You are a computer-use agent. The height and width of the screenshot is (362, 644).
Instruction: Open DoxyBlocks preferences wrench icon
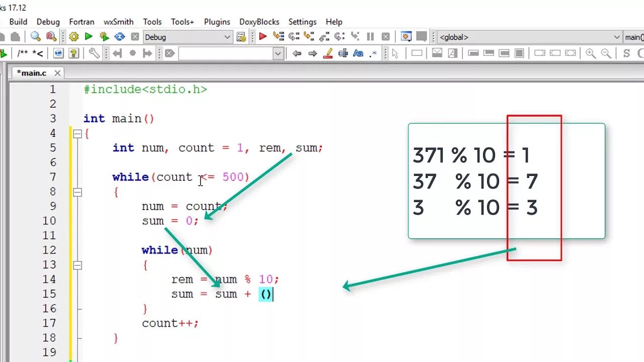[x=94, y=53]
